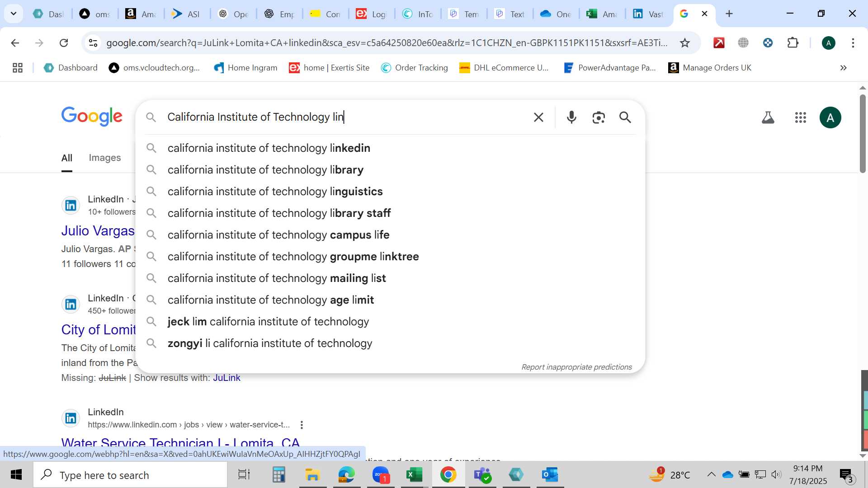The width and height of the screenshot is (868, 488).
Task: Open Water Service Technician job link
Action: click(x=181, y=442)
